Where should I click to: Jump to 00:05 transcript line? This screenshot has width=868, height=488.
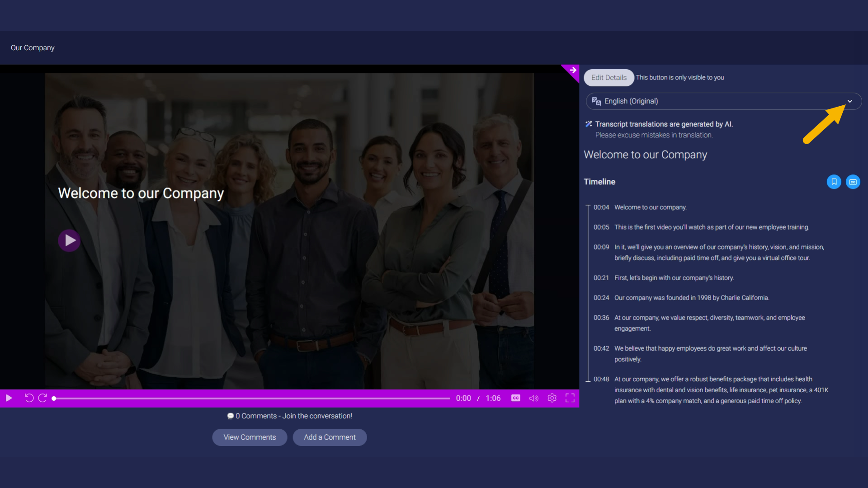[x=701, y=227]
